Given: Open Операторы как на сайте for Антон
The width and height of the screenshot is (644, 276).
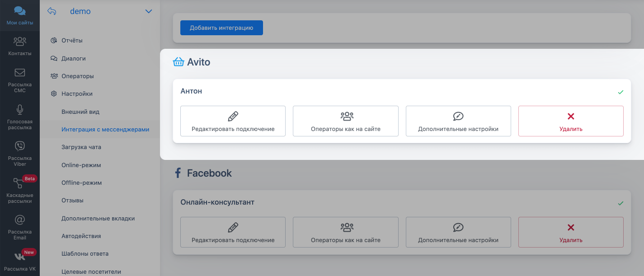Looking at the screenshot, I should (x=346, y=121).
